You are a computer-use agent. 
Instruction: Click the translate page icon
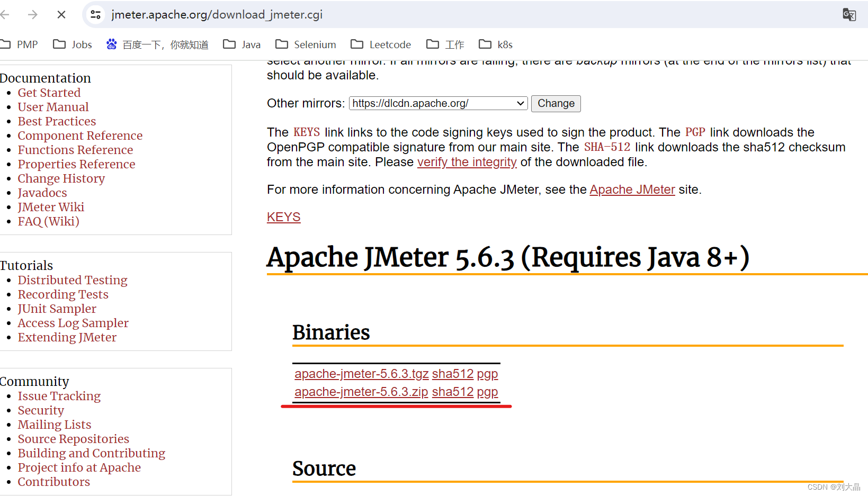[849, 14]
